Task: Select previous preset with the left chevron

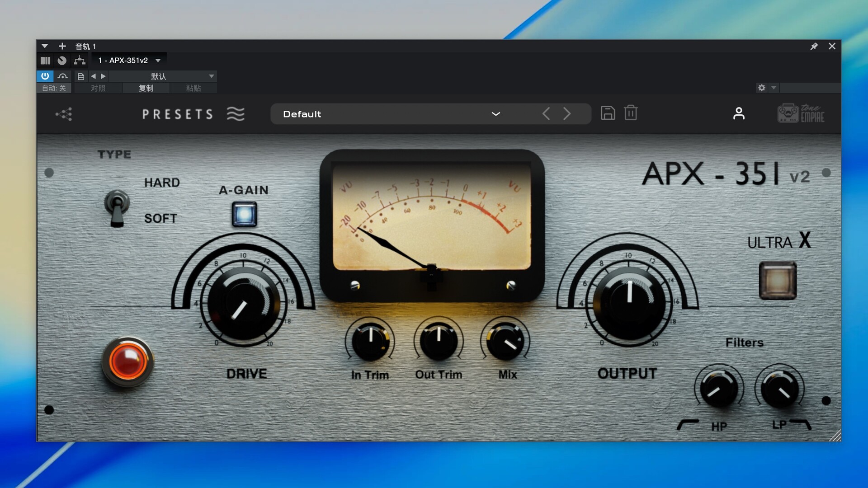Action: (546, 114)
